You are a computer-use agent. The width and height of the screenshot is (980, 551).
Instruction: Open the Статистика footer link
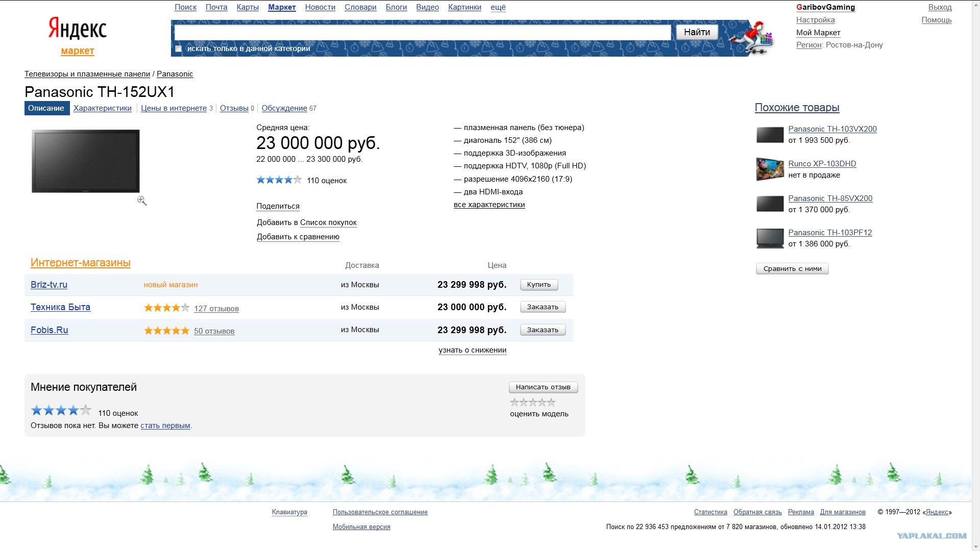pyautogui.click(x=710, y=512)
